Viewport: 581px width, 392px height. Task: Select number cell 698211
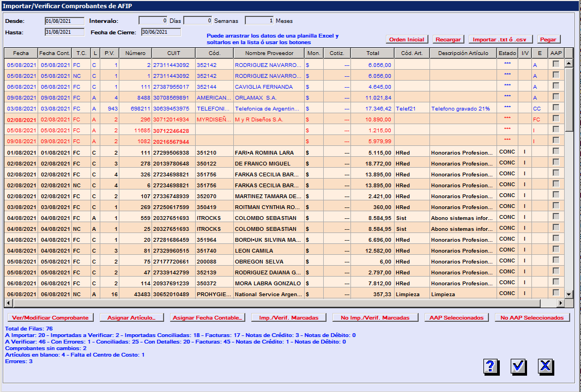135,108
